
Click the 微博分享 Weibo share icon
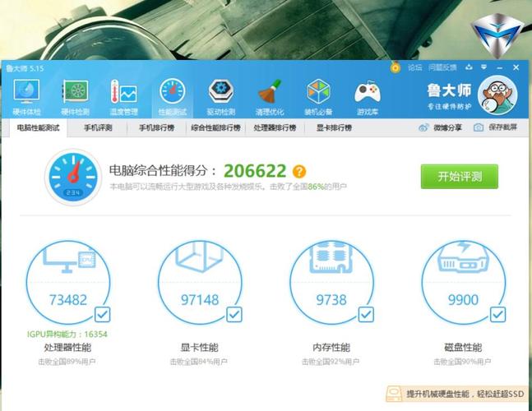423,127
